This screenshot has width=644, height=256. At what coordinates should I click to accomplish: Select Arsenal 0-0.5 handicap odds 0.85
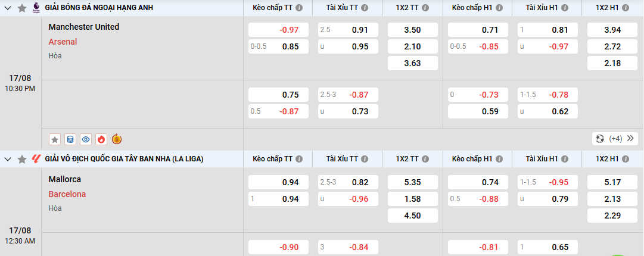coord(278,46)
